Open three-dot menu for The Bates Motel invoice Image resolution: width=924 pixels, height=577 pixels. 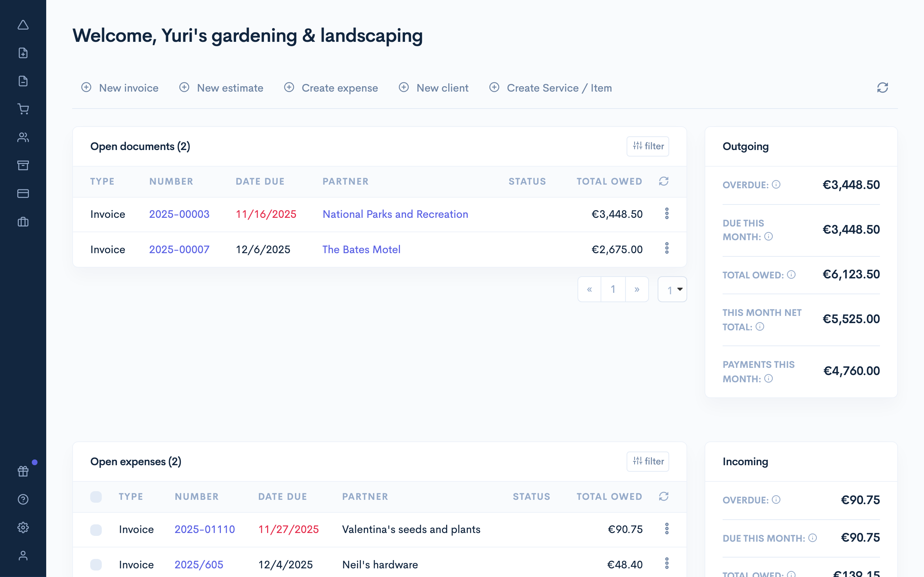(x=667, y=248)
